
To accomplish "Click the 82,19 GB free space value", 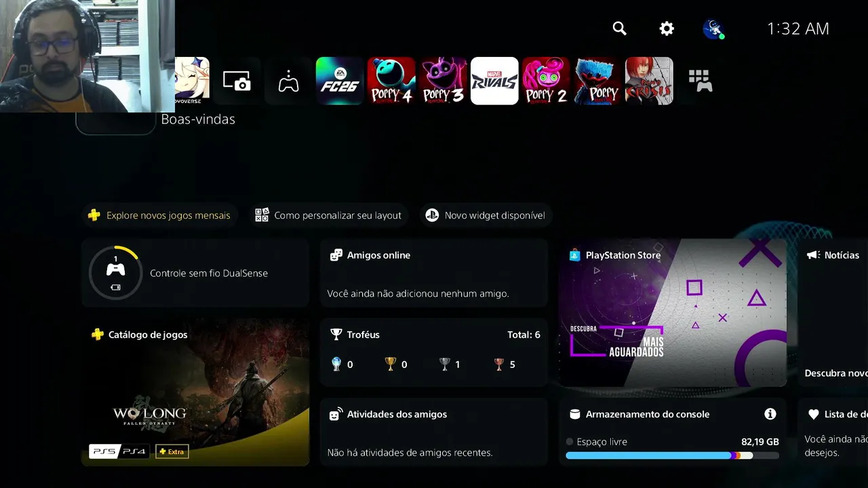I will pos(760,442).
